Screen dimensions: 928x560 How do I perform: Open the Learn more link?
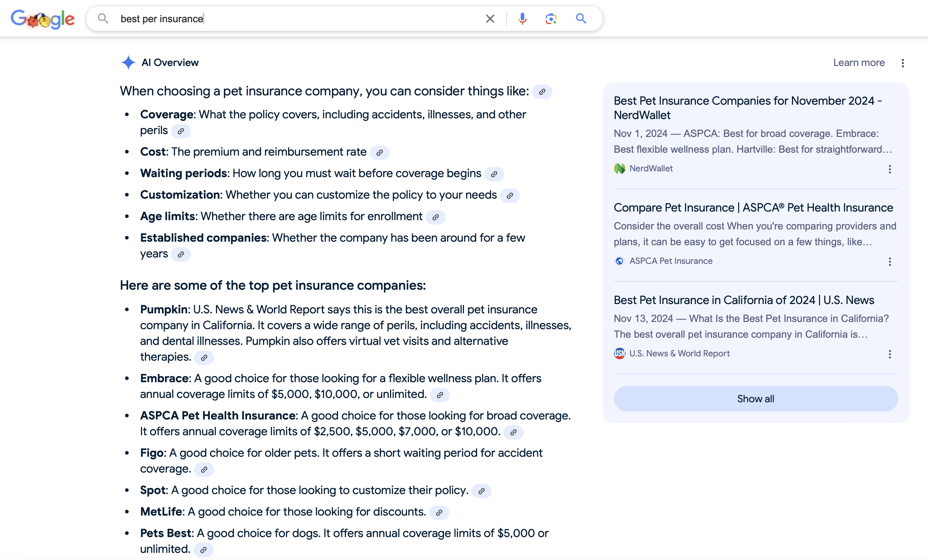click(859, 62)
